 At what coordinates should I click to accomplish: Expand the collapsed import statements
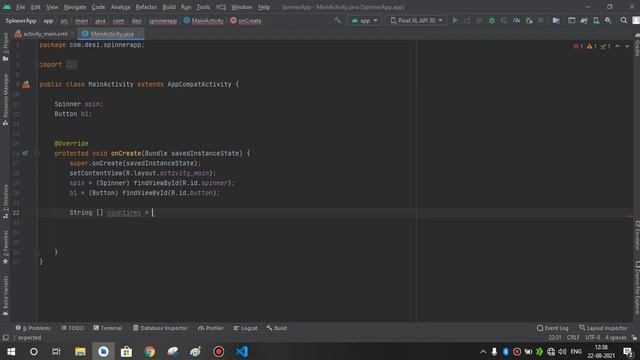point(71,64)
